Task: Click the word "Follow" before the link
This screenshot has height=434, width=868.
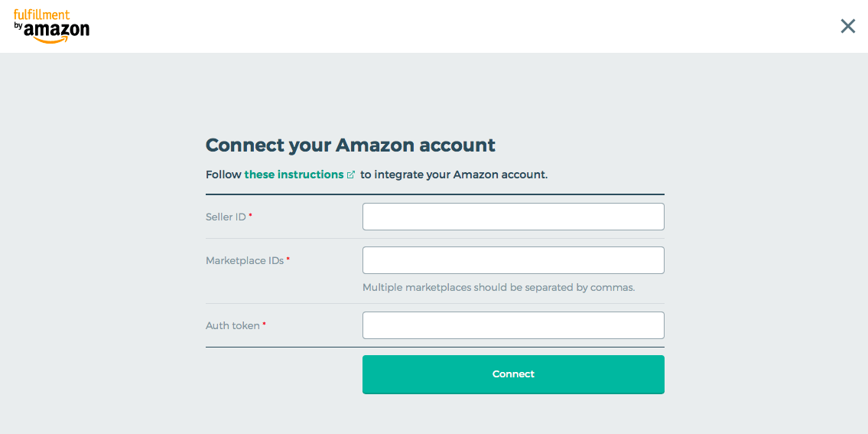Action: pos(223,175)
